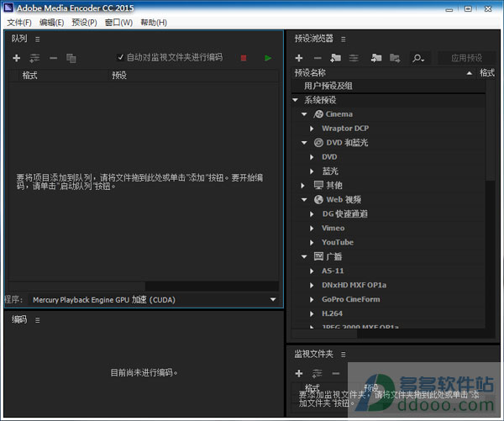Expand the H.264 preset group
The height and width of the screenshot is (421, 504).
point(312,313)
